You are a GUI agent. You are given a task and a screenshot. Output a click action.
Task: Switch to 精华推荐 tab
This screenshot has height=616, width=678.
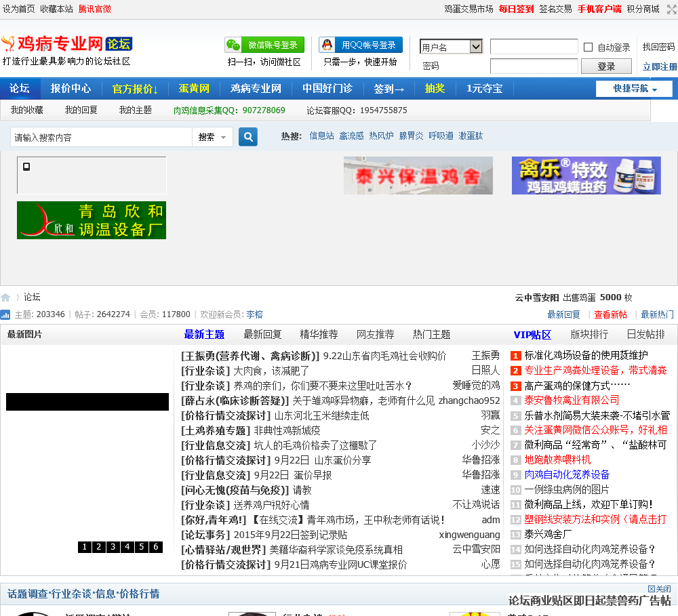pyautogui.click(x=319, y=335)
